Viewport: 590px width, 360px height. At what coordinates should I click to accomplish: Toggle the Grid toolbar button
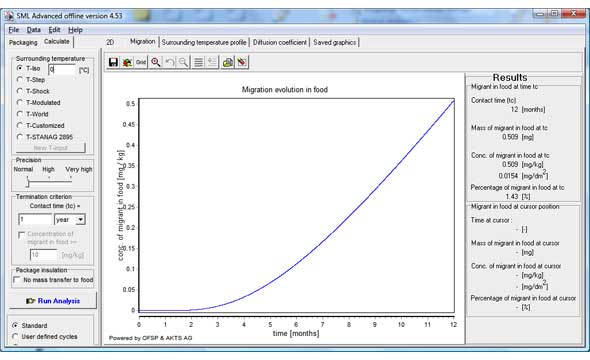[141, 62]
